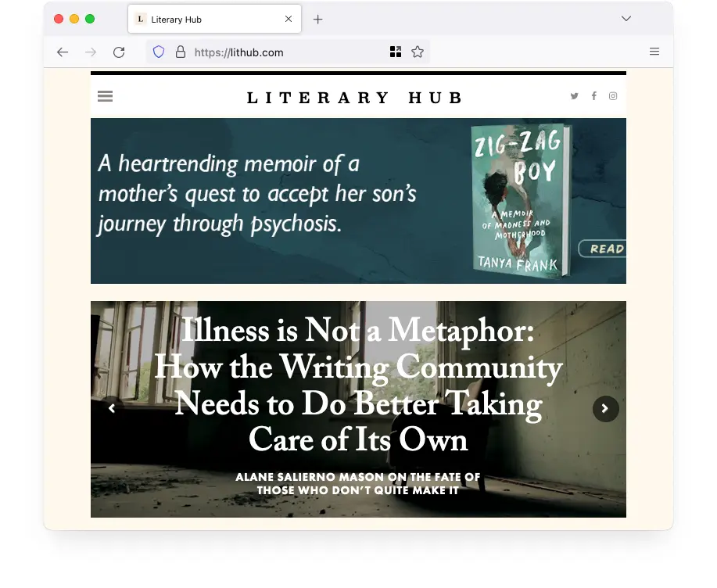Open the Illness is Not a Metaphor article
The width and height of the screenshot is (717, 588).
[358, 385]
